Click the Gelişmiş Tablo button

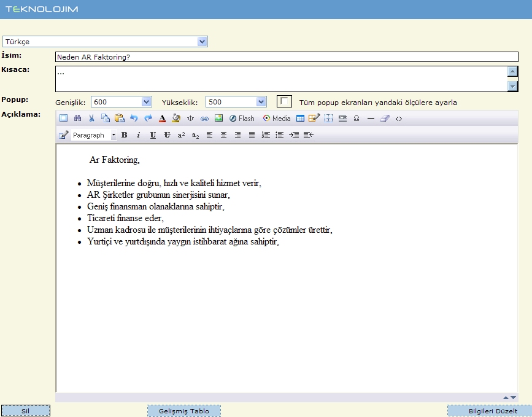coord(184,411)
